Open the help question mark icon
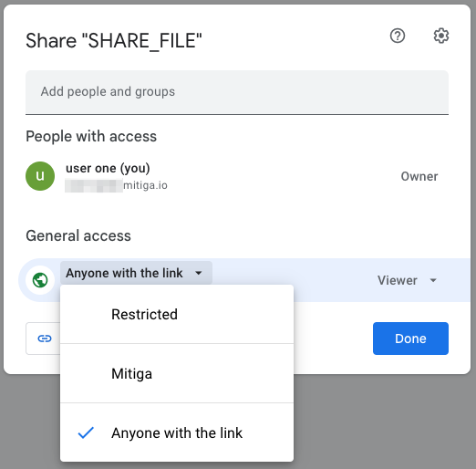476x469 pixels. (x=398, y=36)
